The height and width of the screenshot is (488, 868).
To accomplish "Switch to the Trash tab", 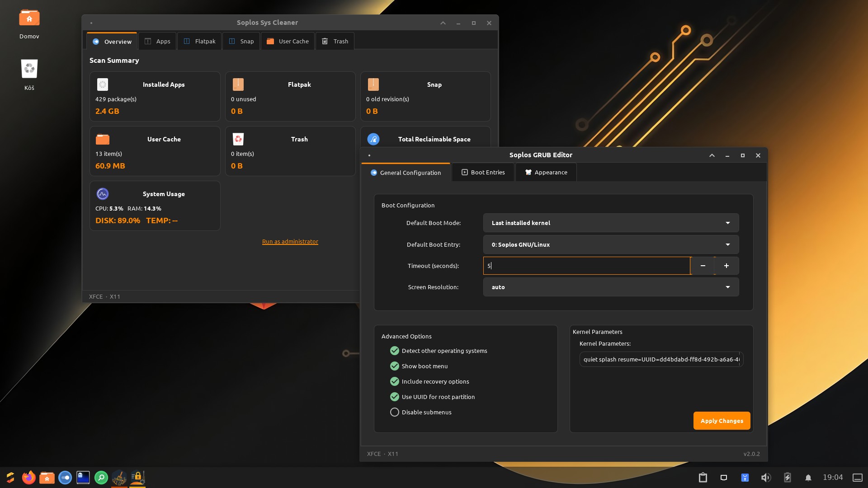I will (335, 41).
